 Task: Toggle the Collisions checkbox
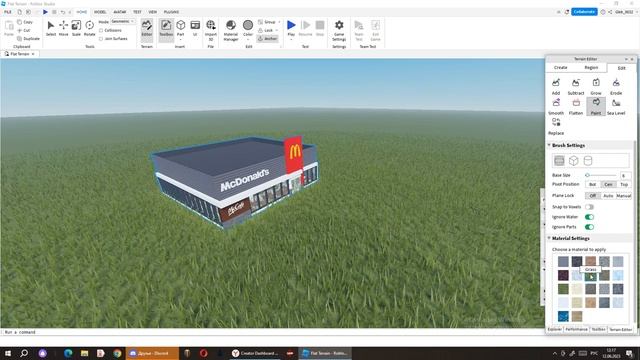[x=101, y=30]
